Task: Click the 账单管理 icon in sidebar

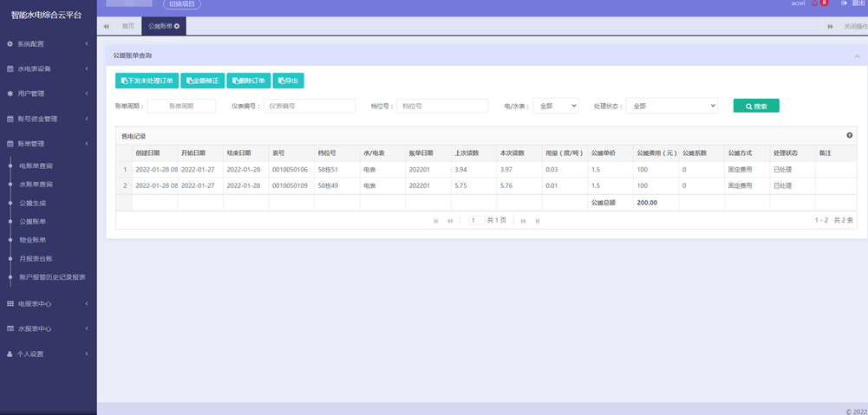Action: 10,144
